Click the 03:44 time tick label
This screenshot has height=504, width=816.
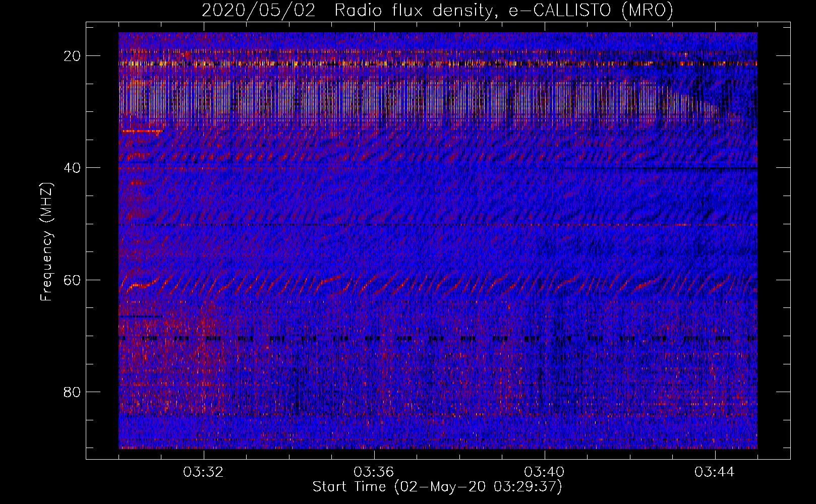click(715, 472)
